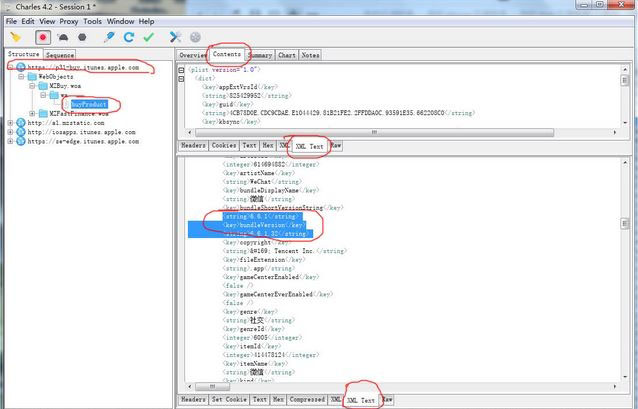Click the globe icon for se-edge.itunes.apple.com

pyautogui.click(x=21, y=141)
